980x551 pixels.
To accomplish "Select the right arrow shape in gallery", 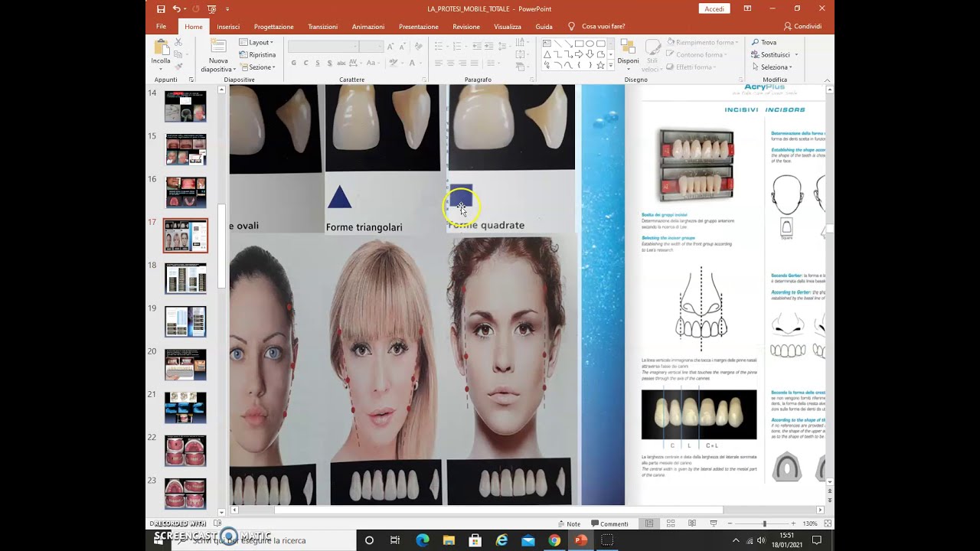I will tap(580, 54).
